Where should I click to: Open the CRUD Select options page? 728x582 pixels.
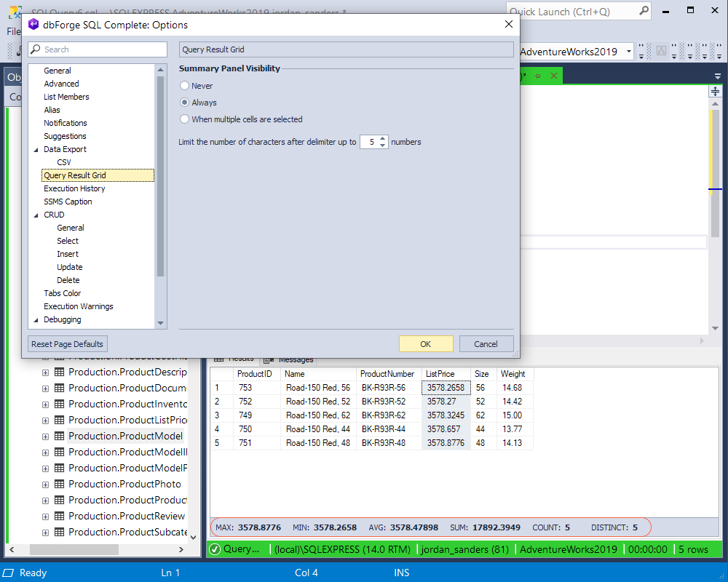coord(68,241)
